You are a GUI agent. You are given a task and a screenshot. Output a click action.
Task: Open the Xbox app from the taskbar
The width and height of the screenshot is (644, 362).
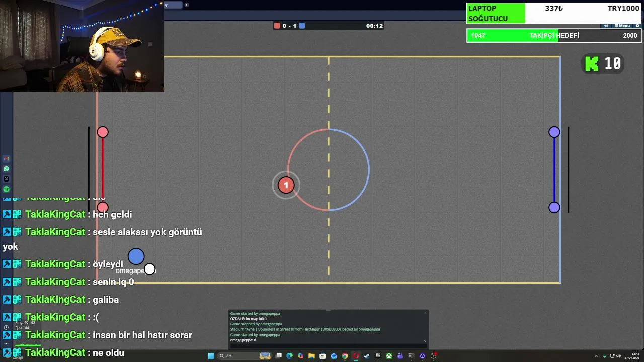[389, 356]
